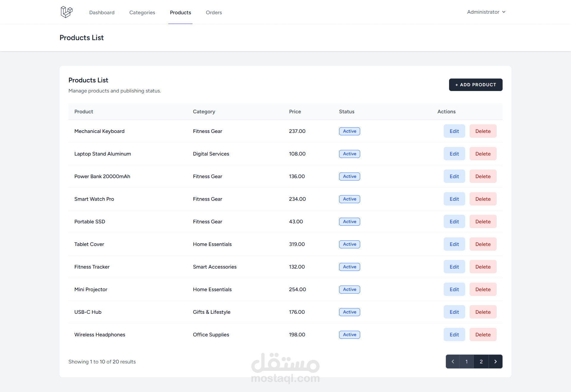Image resolution: width=571 pixels, height=392 pixels.
Task: Edit the Mechanical Keyboard product
Action: (x=454, y=131)
